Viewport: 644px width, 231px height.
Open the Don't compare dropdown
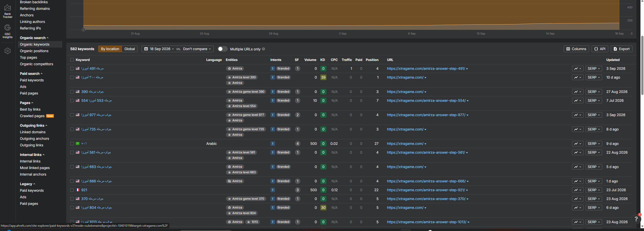[x=197, y=49]
